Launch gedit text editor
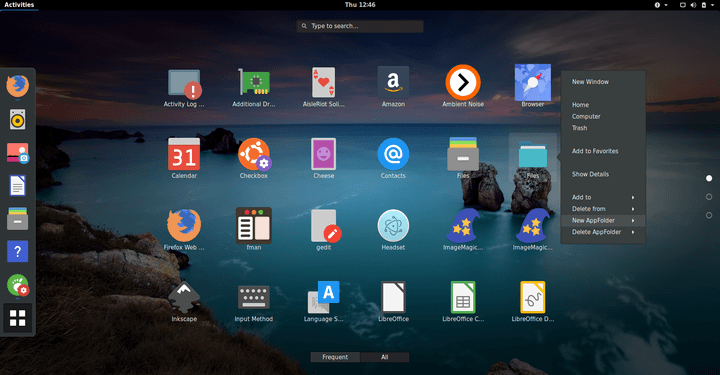 point(326,225)
